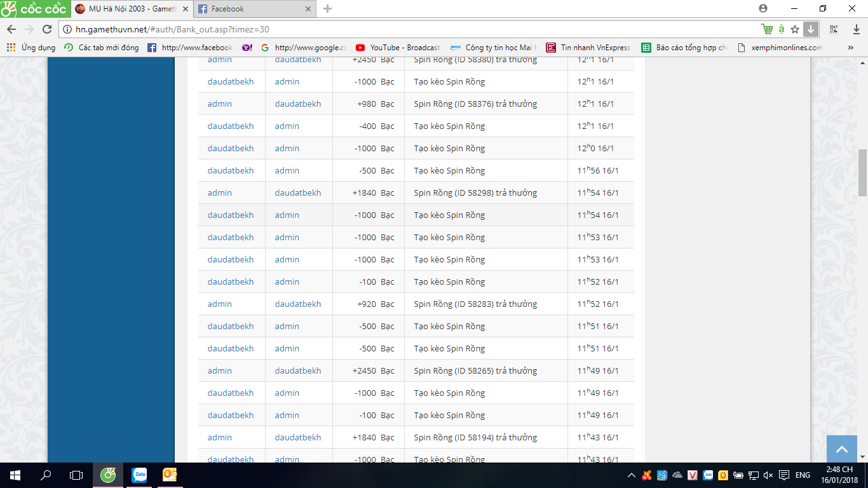Image resolution: width=868 pixels, height=488 pixels.
Task: Click the grey download arrow in address bar
Action: (x=810, y=29)
